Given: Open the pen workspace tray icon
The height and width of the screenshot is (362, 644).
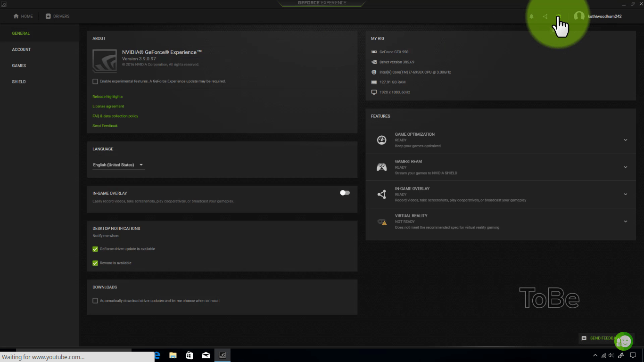Looking at the screenshot, I should 621,355.
